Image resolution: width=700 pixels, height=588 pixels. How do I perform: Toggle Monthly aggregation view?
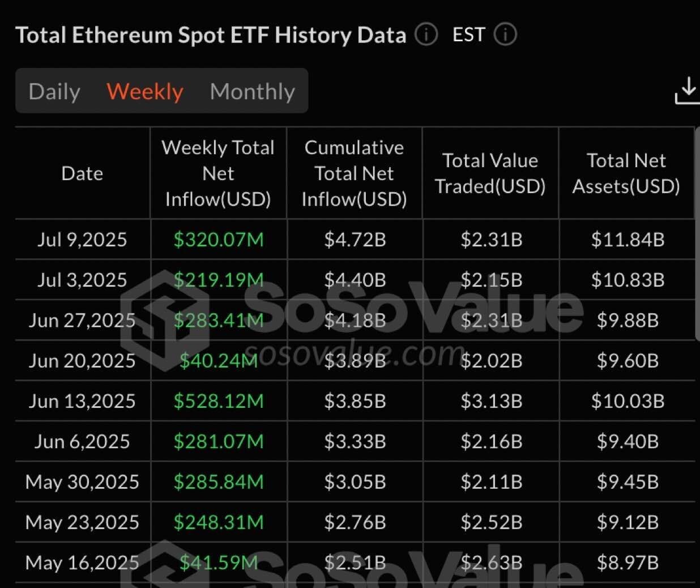click(x=253, y=91)
